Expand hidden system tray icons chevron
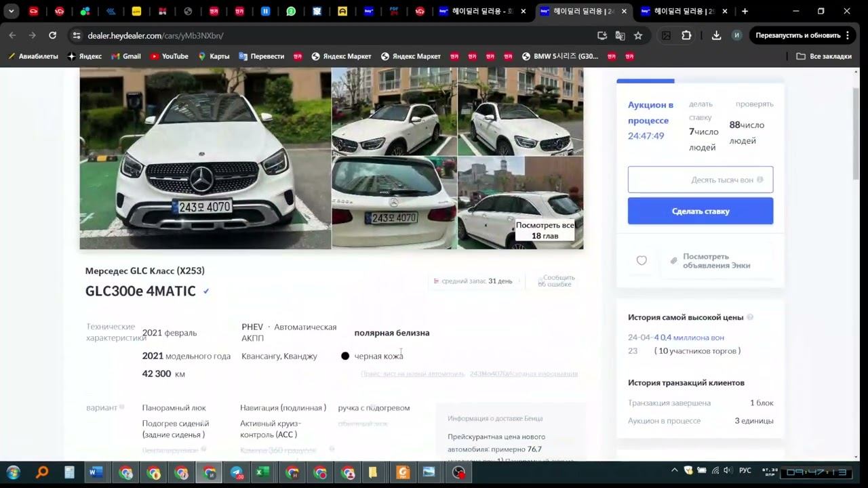 click(x=674, y=470)
